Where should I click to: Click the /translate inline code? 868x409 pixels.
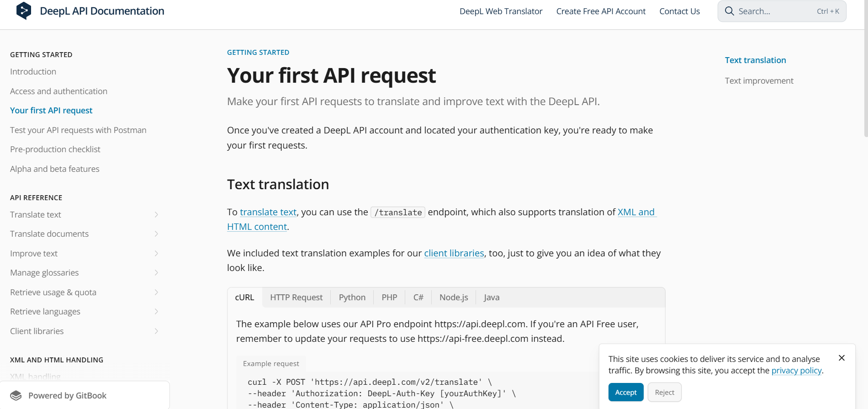398,212
